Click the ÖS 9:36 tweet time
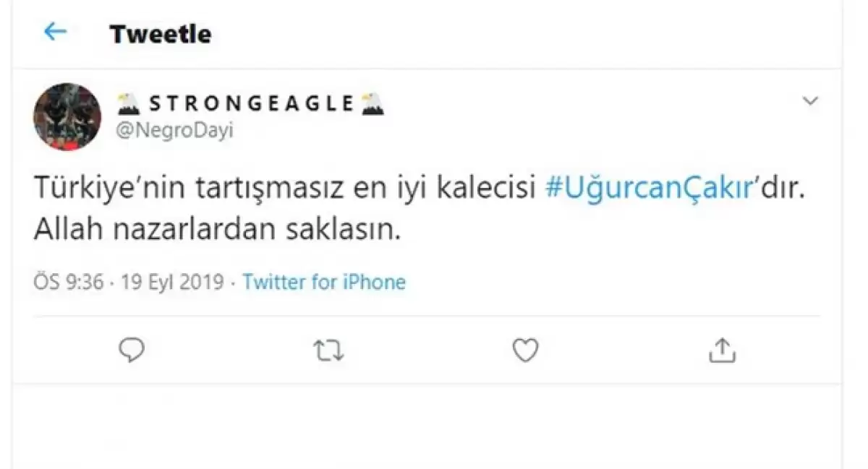Screen dimensions: 868x469 click(67, 282)
